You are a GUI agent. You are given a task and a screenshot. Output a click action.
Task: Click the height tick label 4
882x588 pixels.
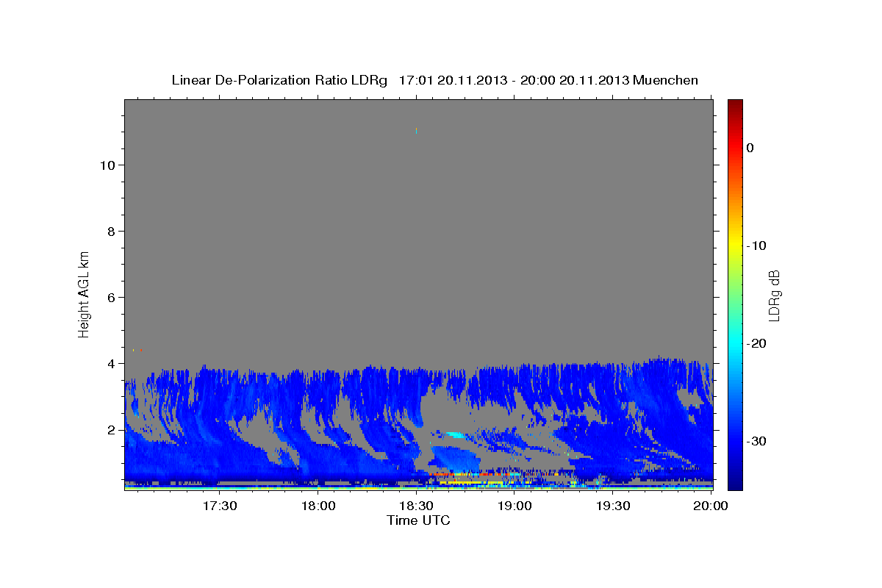pos(112,363)
